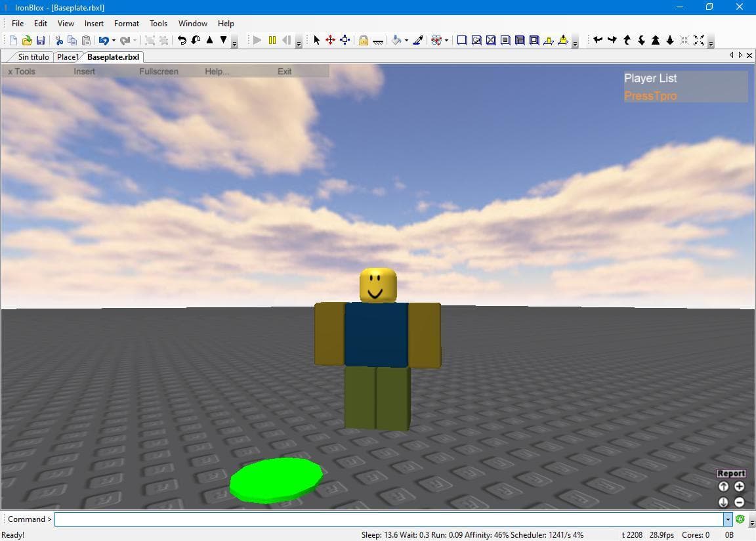Apply Weld surface tool

491,41
